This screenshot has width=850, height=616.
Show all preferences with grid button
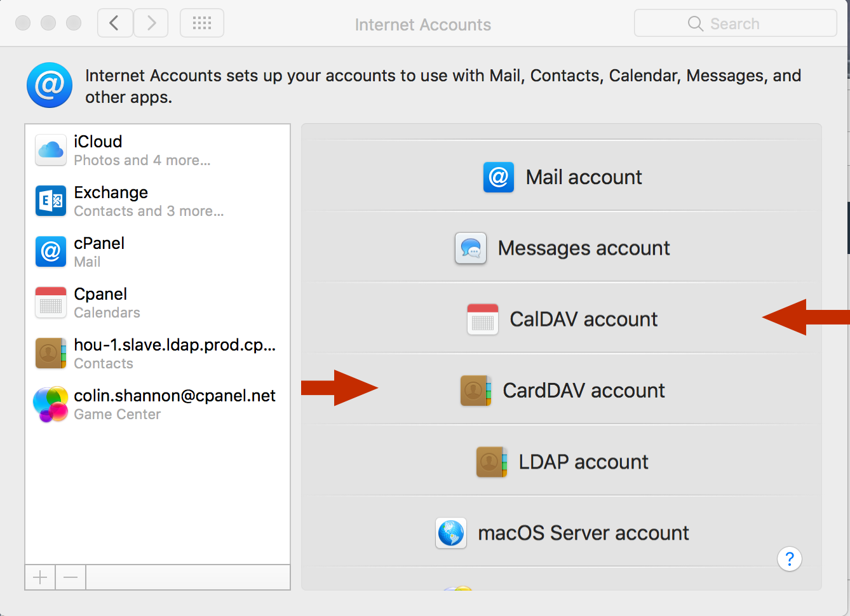pos(202,23)
